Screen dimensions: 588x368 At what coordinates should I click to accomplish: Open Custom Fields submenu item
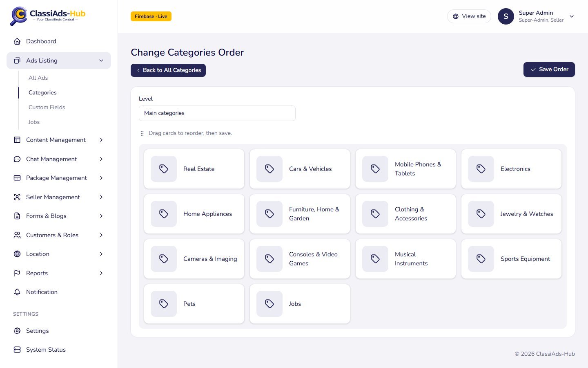[47, 107]
